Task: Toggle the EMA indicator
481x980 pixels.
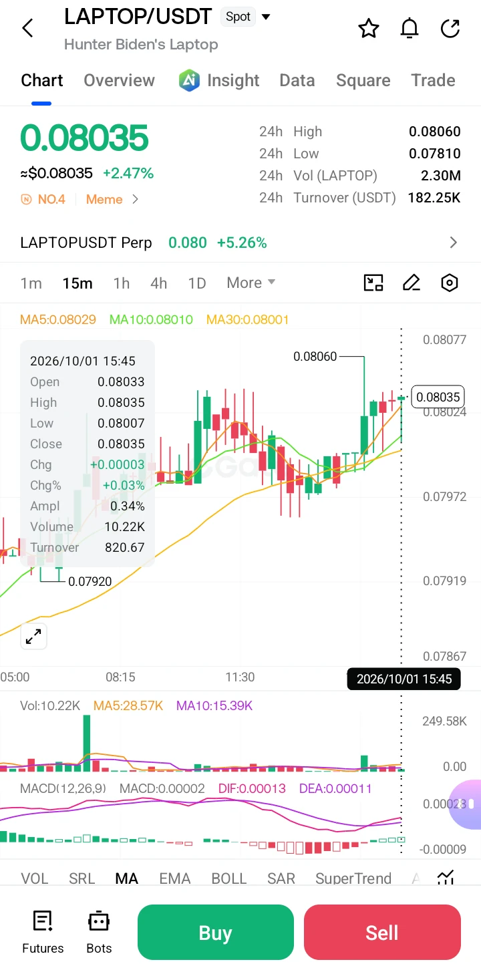Action: coord(175,878)
